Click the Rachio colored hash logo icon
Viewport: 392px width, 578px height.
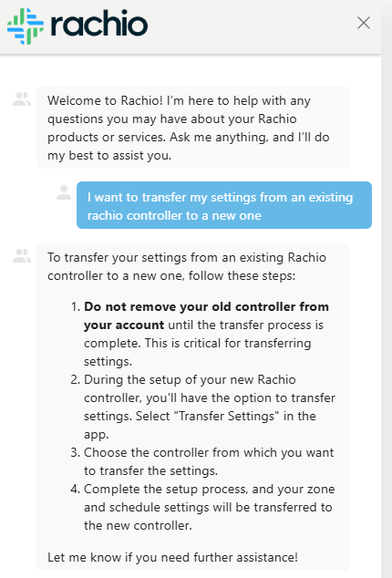(26, 26)
